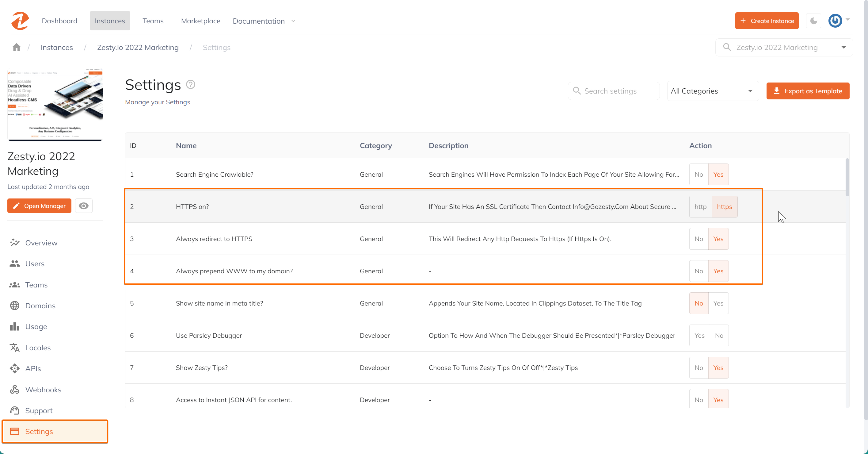Click 'Show Zesty Tips?' setting name

coord(201,368)
